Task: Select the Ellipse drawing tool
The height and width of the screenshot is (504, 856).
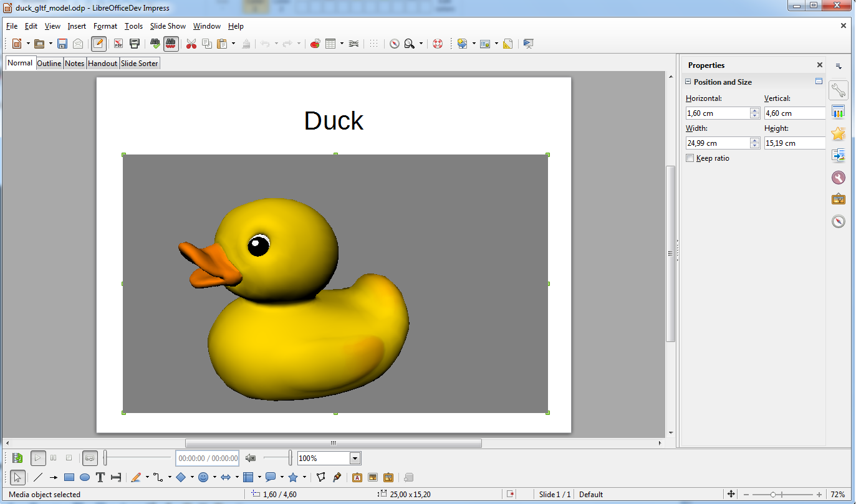Action: point(85,477)
